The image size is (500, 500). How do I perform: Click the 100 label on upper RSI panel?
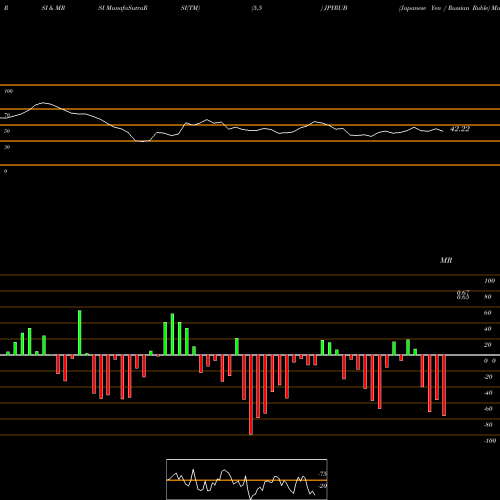click(8, 91)
